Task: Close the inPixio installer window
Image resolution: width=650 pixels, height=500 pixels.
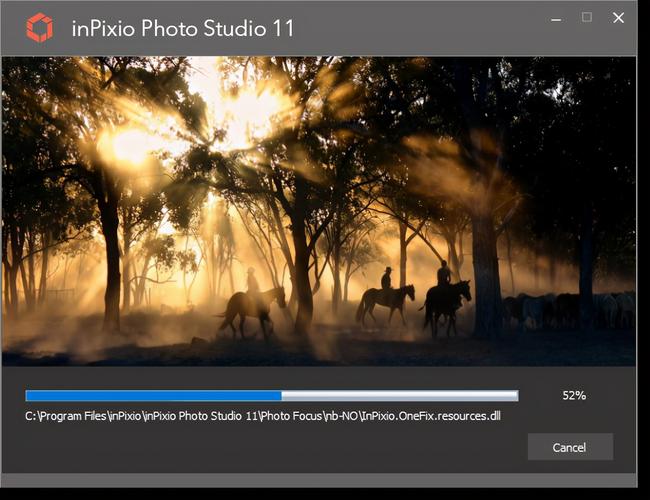Action: pos(619,18)
